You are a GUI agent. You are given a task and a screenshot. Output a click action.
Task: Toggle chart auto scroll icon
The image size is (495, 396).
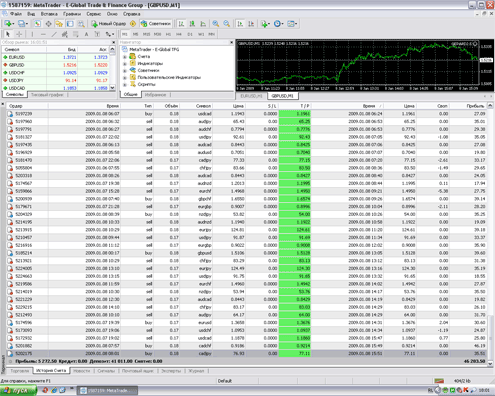pos(240,24)
